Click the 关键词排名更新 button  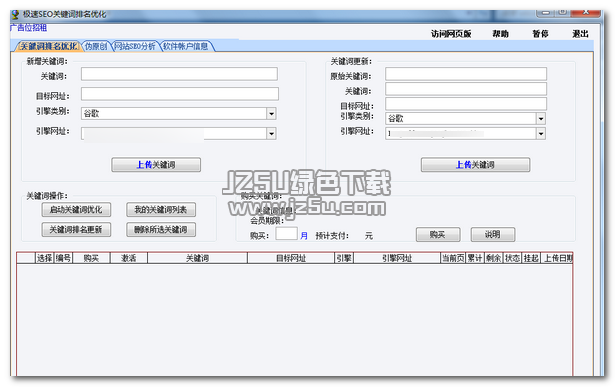point(76,230)
